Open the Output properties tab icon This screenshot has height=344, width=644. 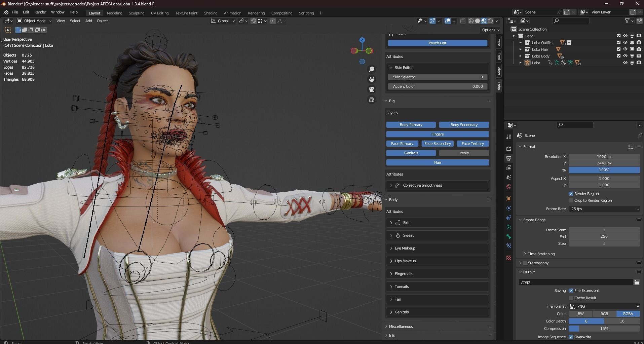click(509, 158)
